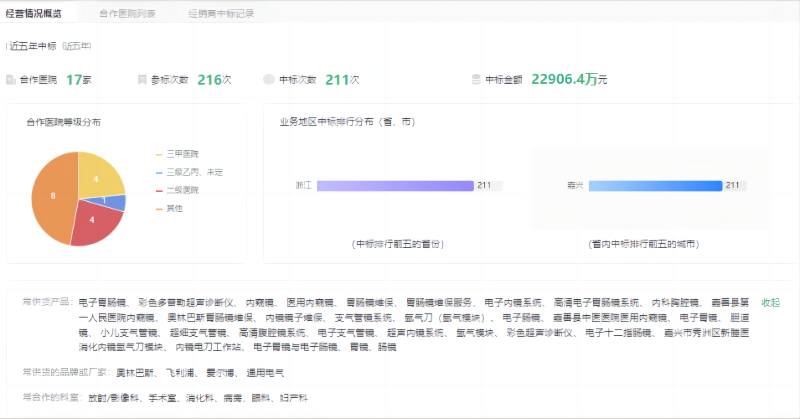Click 内镜电刀工作站 product text

click(208, 347)
